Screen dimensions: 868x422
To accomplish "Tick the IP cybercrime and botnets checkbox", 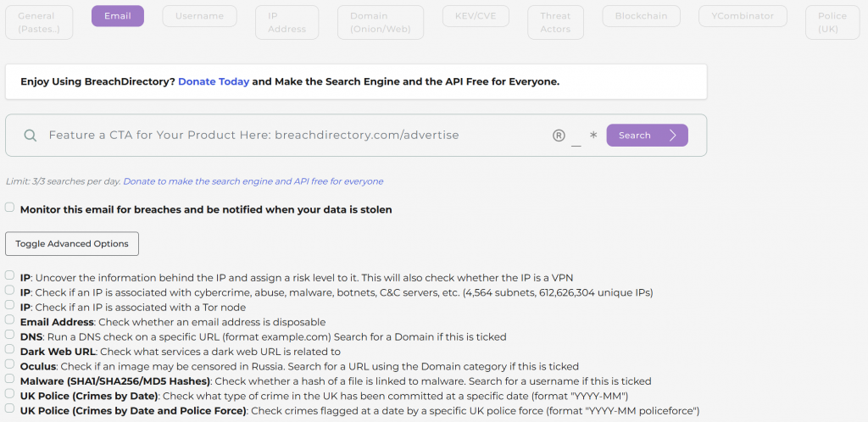I will 9,290.
